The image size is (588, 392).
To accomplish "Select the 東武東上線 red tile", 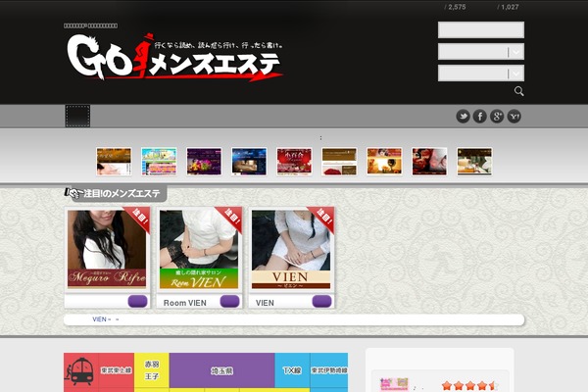I will pyautogui.click(x=117, y=370).
